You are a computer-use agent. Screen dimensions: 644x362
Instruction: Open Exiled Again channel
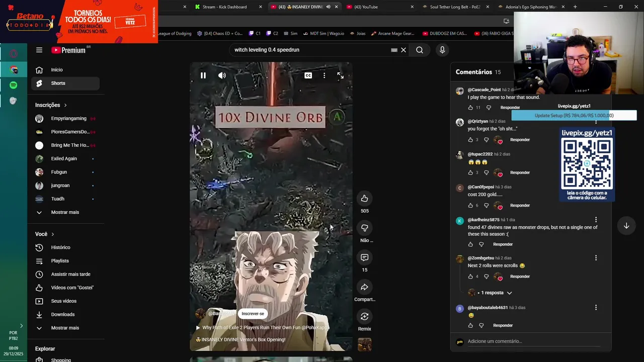pyautogui.click(x=65, y=159)
